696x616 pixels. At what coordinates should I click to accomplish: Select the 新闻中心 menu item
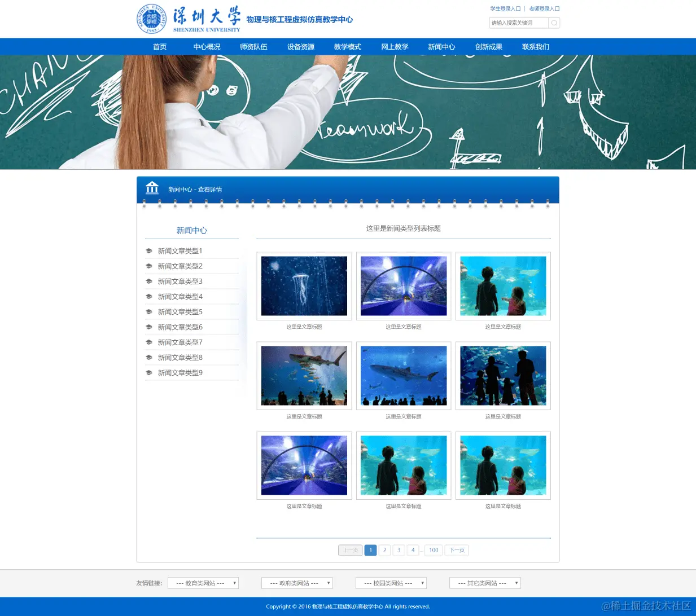point(441,47)
